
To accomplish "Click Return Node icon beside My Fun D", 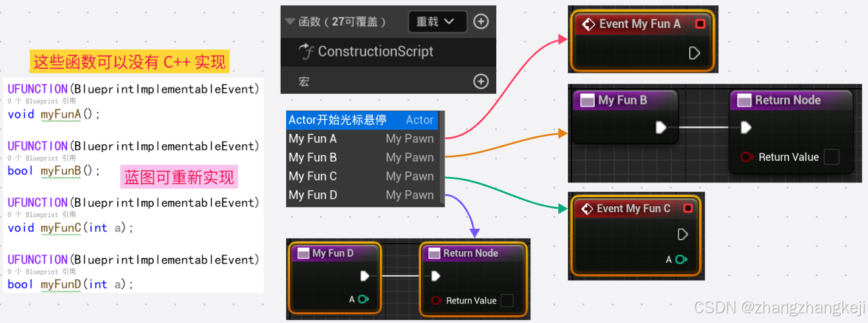I will (434, 253).
